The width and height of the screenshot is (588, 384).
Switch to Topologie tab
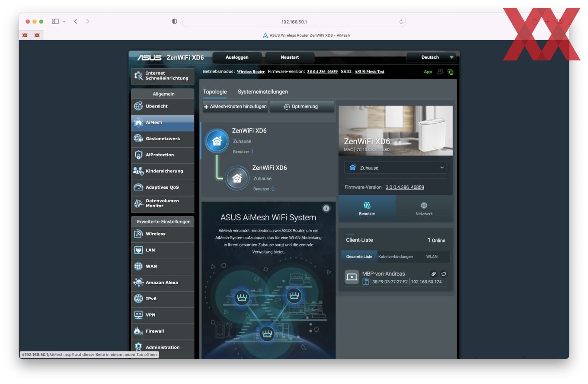click(215, 92)
